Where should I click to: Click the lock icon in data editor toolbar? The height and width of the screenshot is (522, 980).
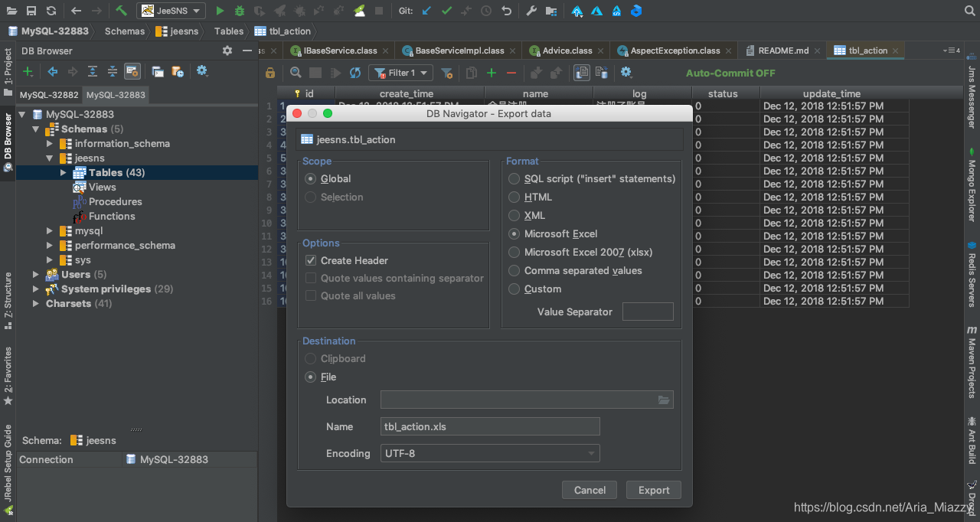coord(270,73)
